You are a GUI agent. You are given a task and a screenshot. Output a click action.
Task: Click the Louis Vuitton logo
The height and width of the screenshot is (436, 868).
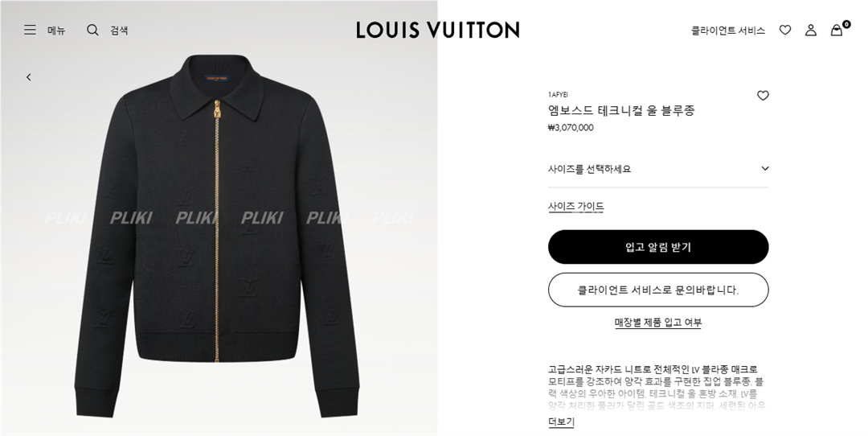point(437,30)
